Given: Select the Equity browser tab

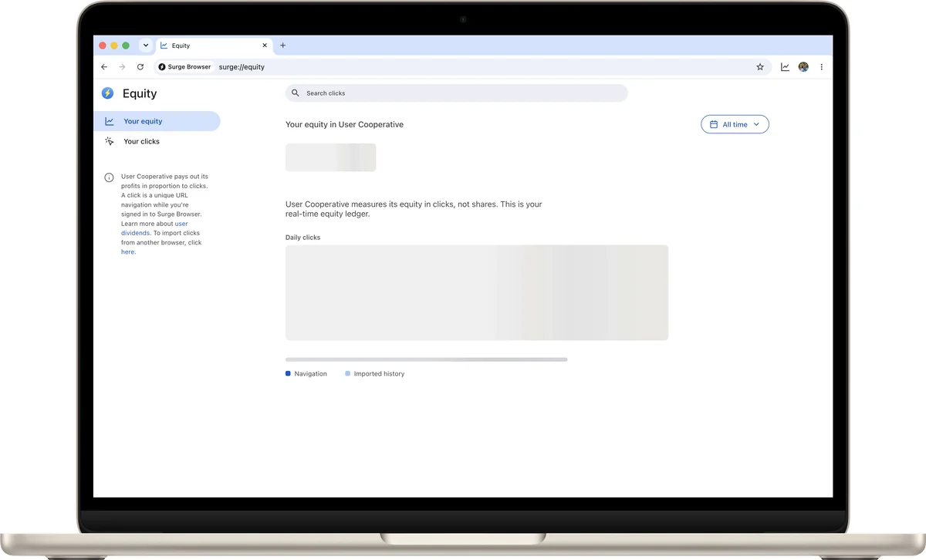Looking at the screenshot, I should [x=214, y=46].
